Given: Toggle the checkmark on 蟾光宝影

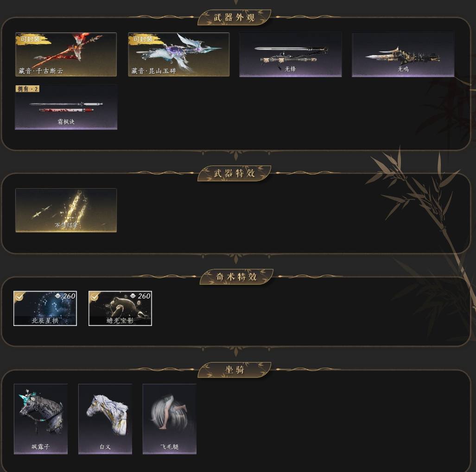Looking at the screenshot, I should [95, 296].
